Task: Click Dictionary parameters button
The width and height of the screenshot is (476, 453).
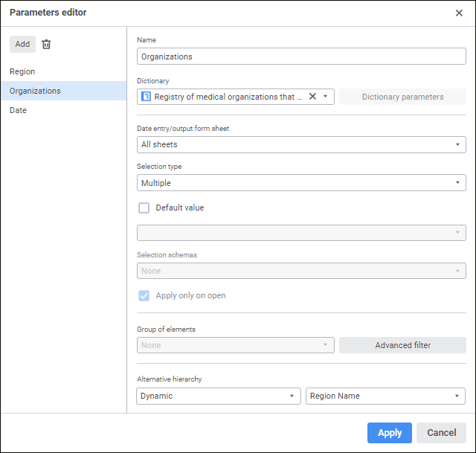Action: (402, 97)
